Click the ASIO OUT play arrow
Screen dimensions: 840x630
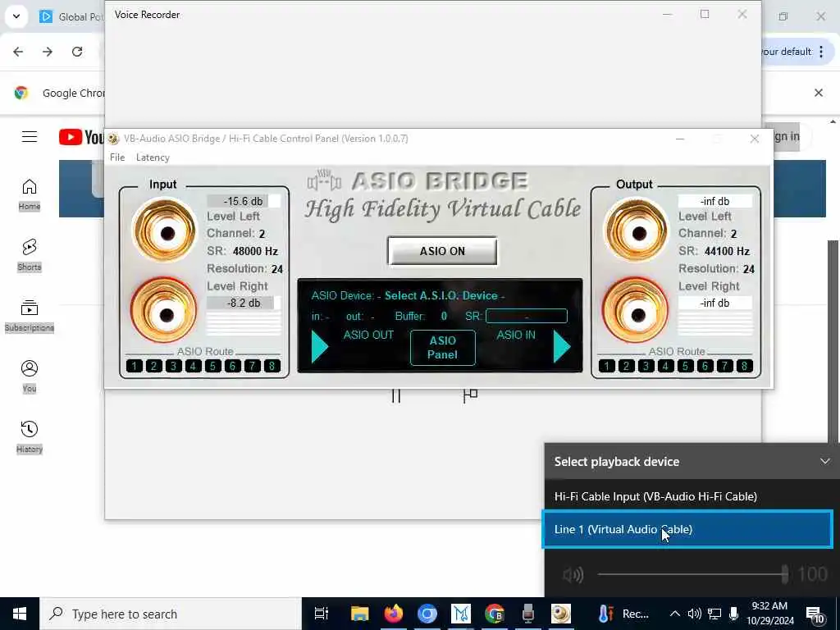(319, 347)
